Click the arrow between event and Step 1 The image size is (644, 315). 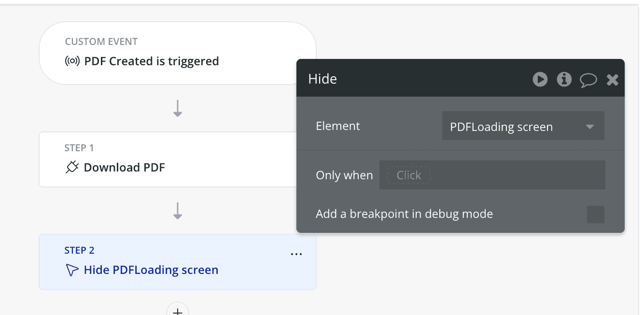(178, 108)
